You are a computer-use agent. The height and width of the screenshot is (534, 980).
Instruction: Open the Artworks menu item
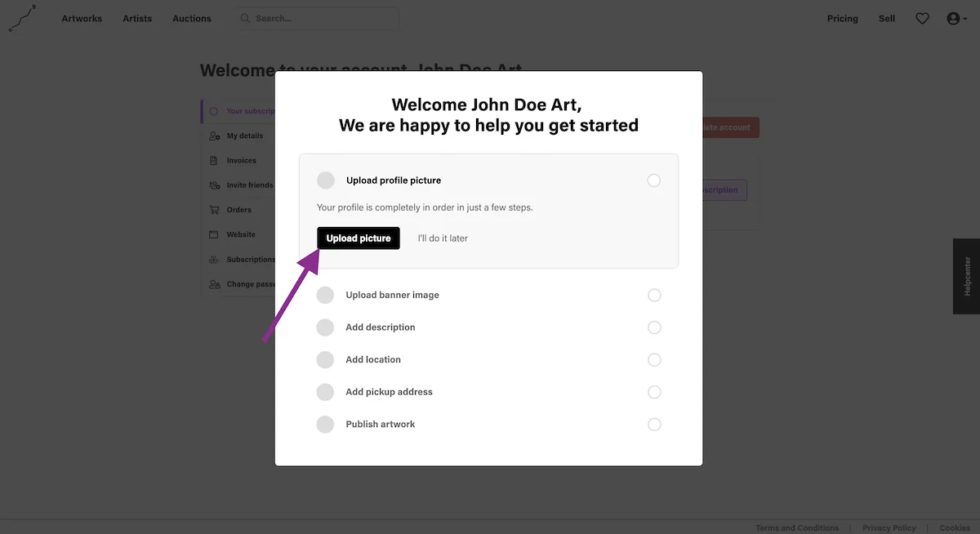tap(82, 18)
